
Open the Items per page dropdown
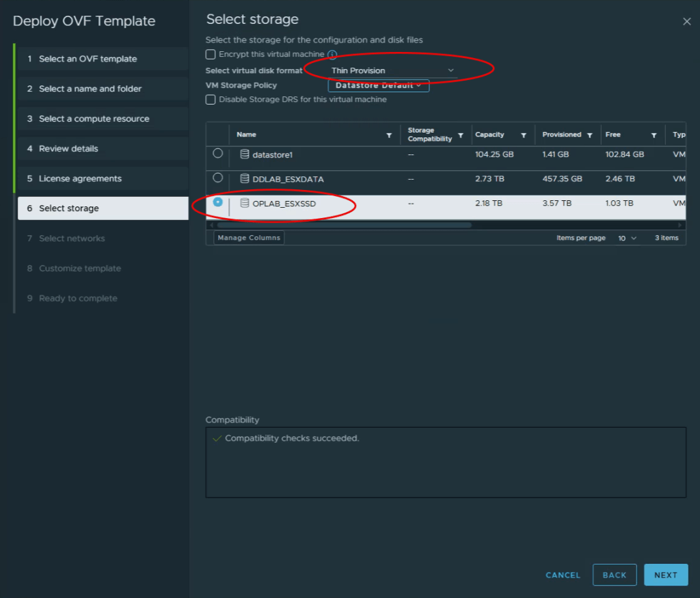[627, 238]
